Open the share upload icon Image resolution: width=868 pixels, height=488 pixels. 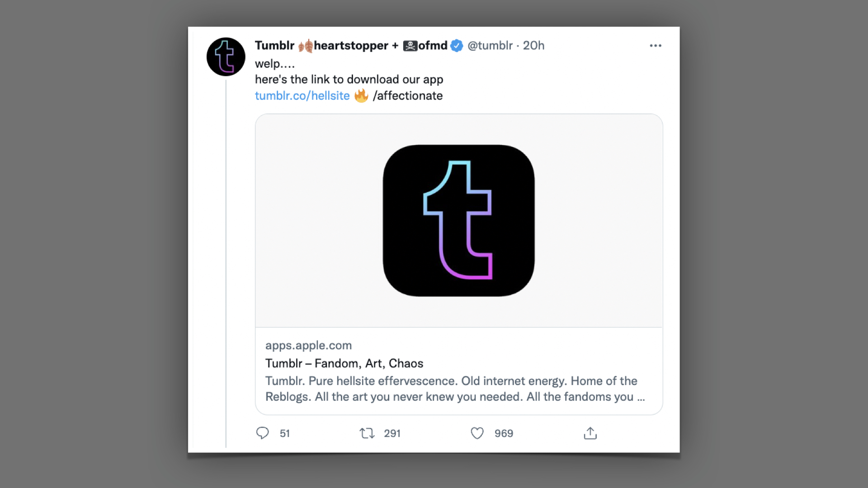click(x=590, y=433)
